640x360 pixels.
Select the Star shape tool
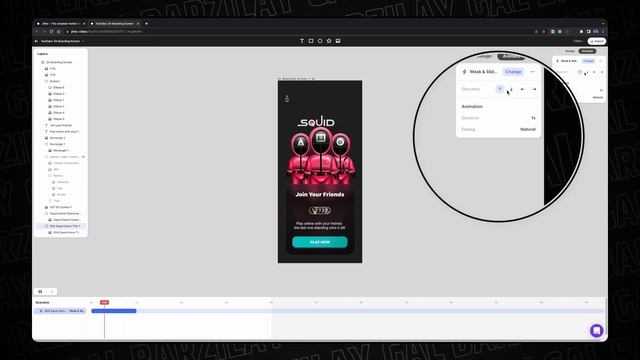[x=329, y=41]
